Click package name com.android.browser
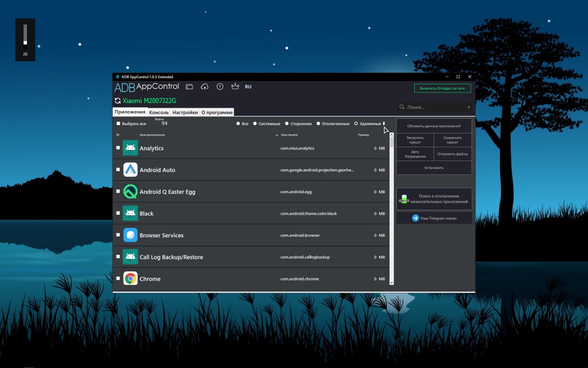The image size is (588, 368). (x=300, y=235)
